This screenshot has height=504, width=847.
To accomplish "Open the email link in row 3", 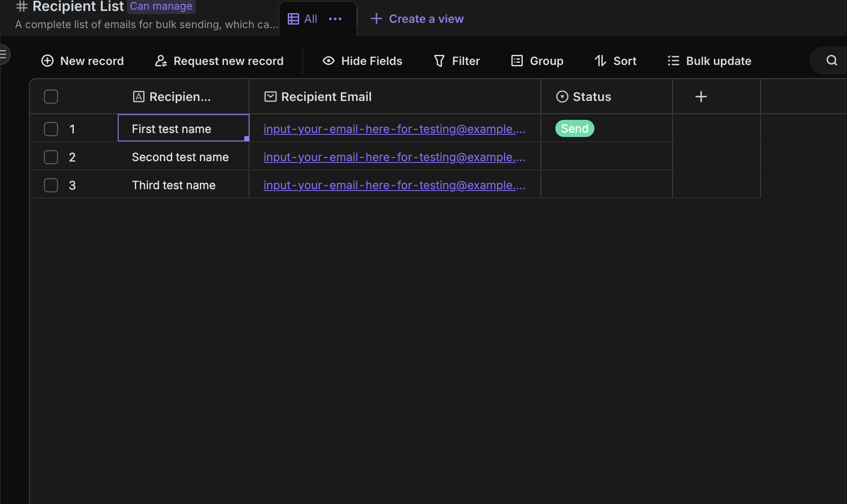I will 395,185.
